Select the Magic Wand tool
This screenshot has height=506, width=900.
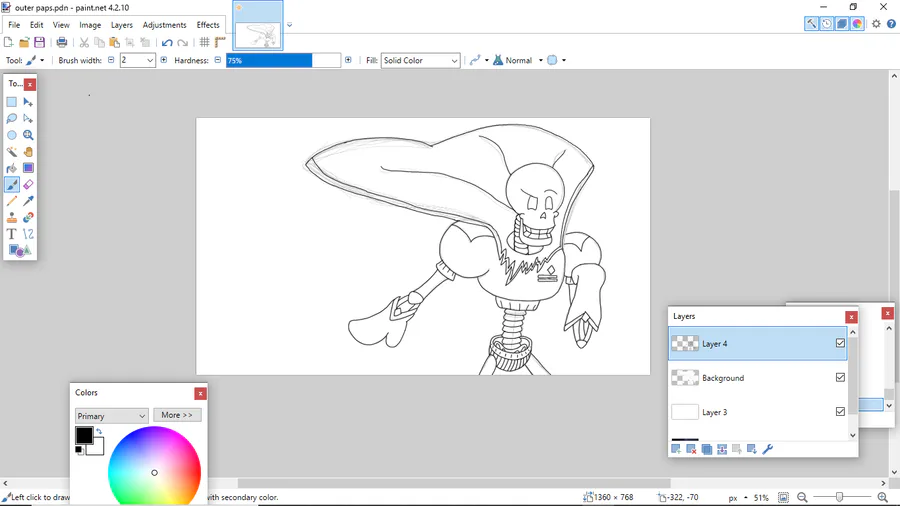click(x=12, y=152)
